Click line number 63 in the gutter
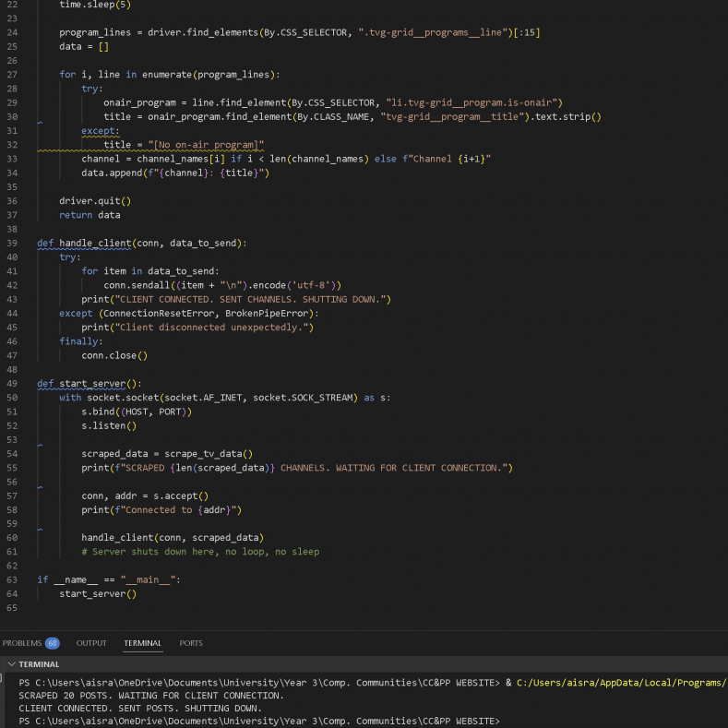728x728 pixels. pos(12,579)
